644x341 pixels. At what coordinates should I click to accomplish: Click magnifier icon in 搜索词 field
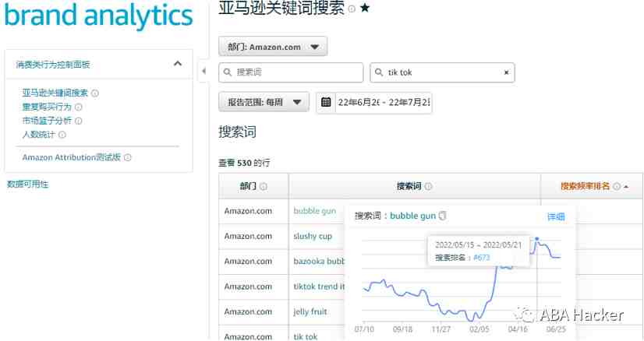(227, 72)
